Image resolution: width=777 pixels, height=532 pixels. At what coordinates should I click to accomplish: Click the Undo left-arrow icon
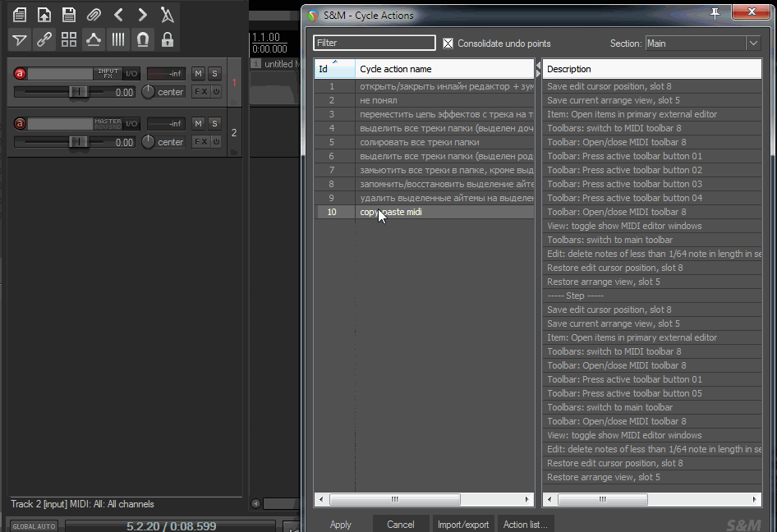coord(118,15)
